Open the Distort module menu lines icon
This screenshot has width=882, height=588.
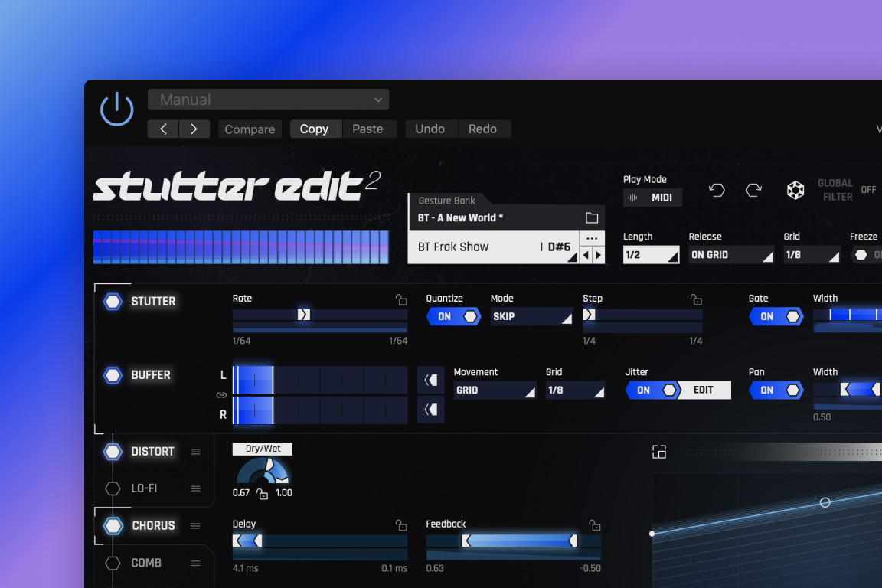coord(196,452)
